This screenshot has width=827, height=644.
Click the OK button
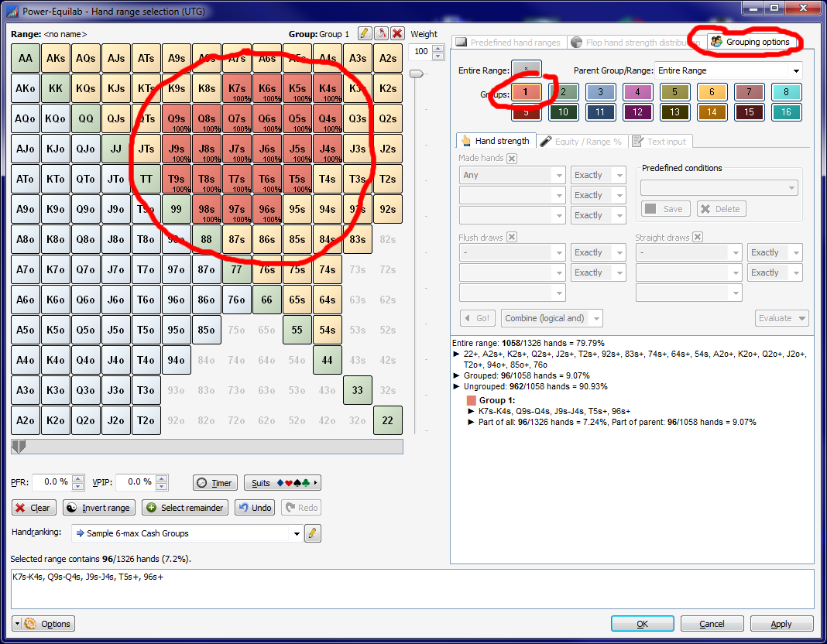coord(642,623)
